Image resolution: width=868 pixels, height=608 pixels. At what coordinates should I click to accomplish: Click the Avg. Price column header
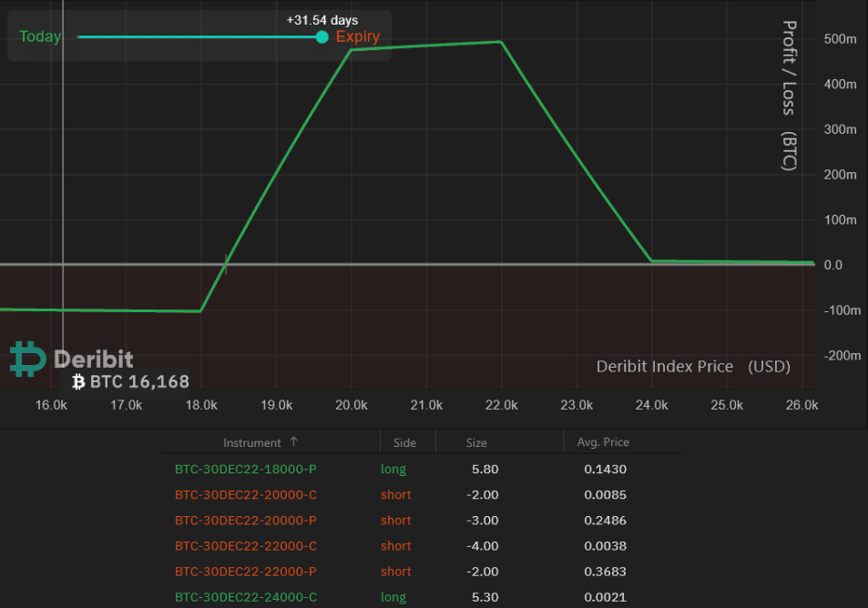[603, 442]
